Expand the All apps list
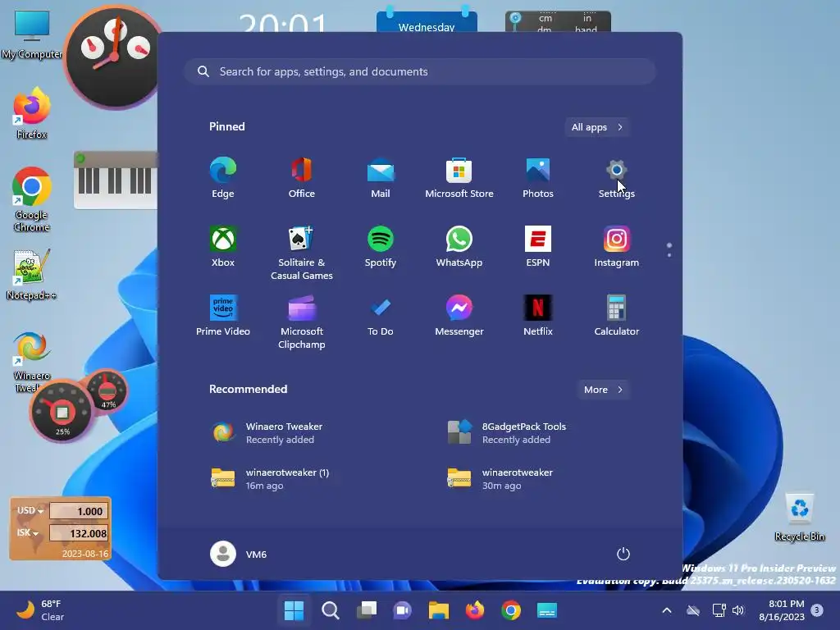 pyautogui.click(x=597, y=127)
